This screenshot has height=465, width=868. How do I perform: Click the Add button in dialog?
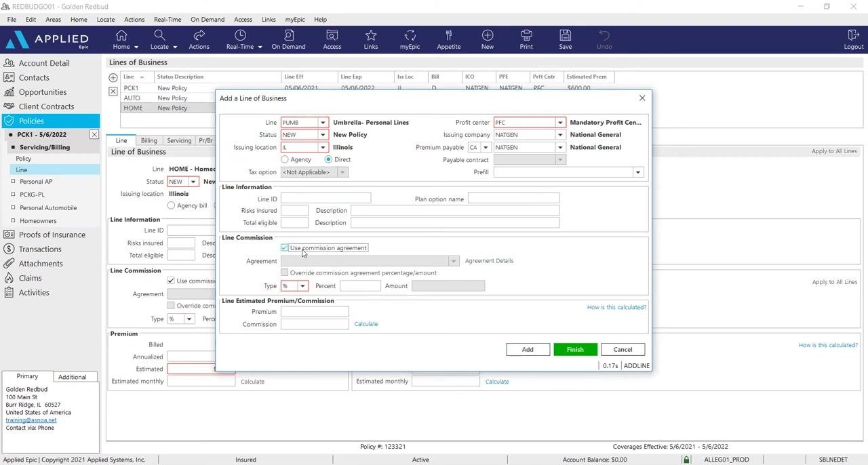(x=528, y=350)
